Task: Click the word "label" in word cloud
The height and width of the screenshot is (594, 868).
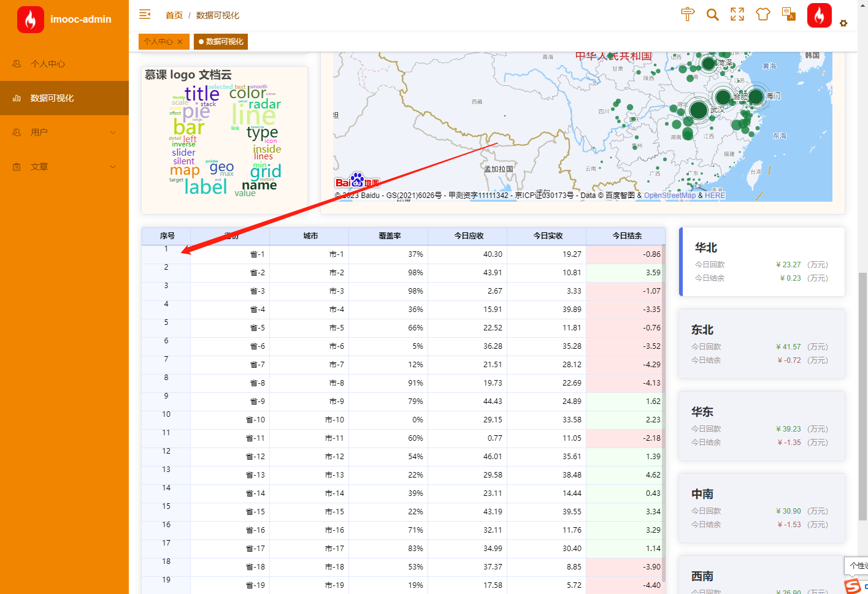Action: coord(206,186)
